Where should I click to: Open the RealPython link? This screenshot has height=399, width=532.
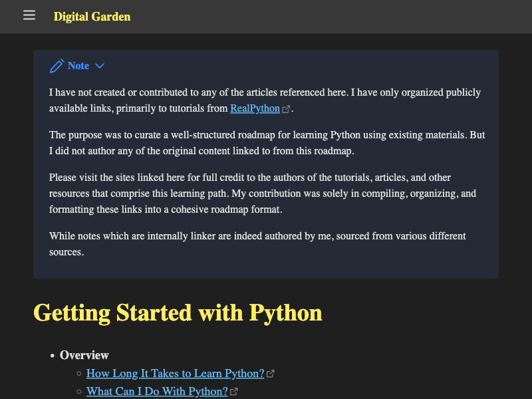point(255,108)
